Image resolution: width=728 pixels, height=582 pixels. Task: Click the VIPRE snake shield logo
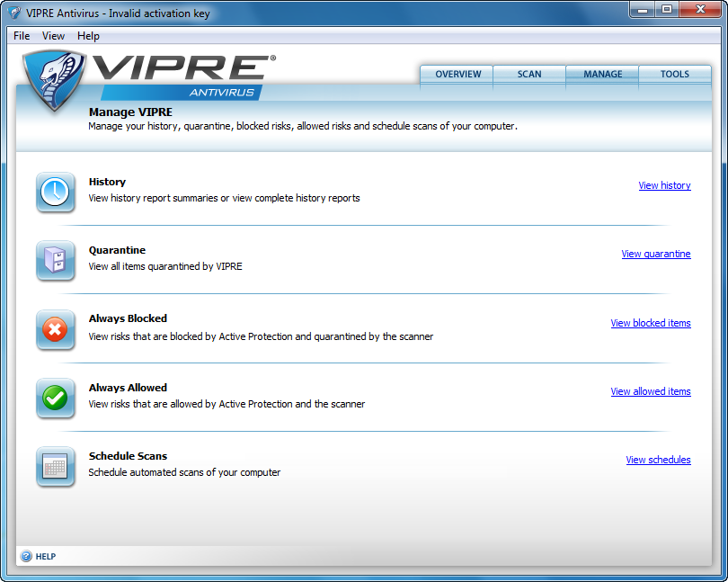tap(55, 80)
